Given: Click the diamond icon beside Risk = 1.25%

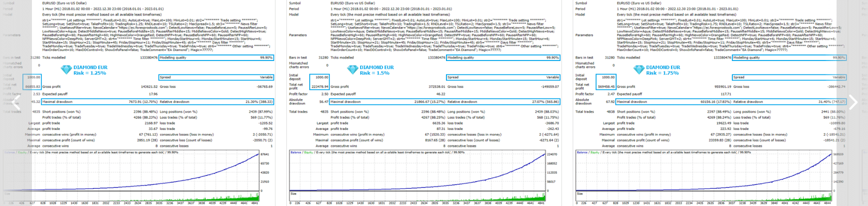Looking at the screenshot, I should pos(66,70).
